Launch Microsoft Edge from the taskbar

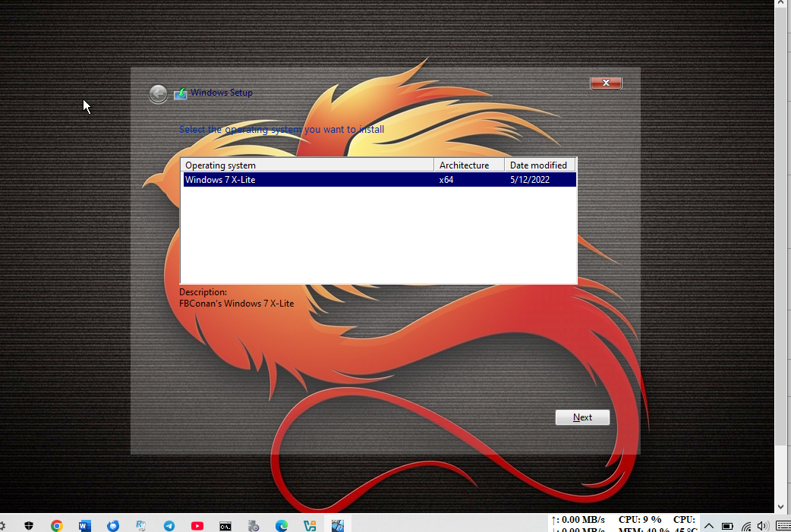(x=282, y=525)
